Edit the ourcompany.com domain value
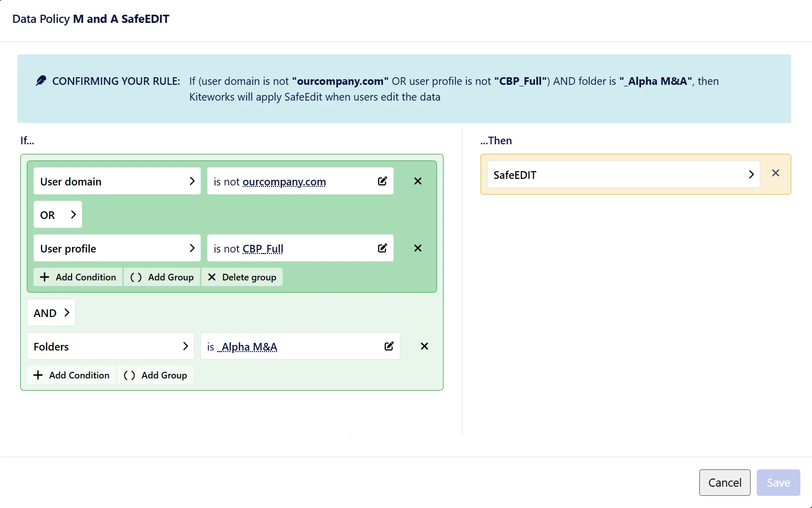The width and height of the screenshot is (812, 508). coord(383,181)
